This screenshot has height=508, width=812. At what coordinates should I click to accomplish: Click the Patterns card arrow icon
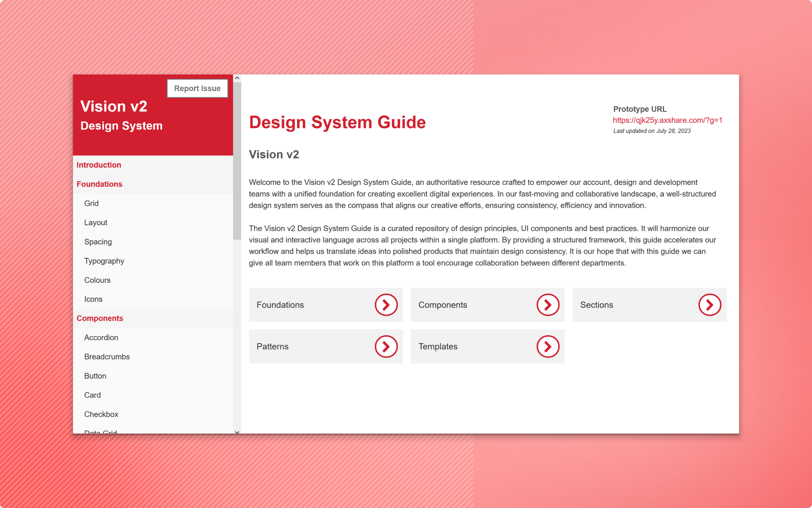point(386,346)
